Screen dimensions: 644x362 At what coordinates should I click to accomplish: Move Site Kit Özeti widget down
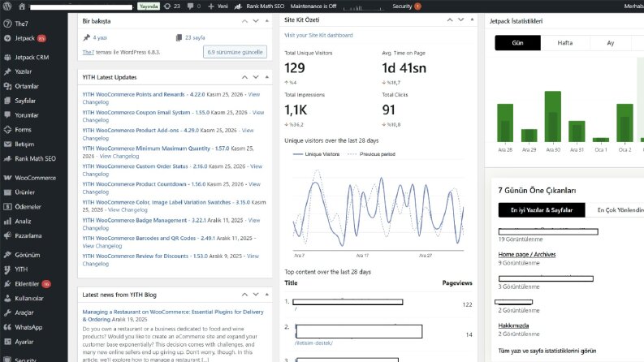point(460,19)
